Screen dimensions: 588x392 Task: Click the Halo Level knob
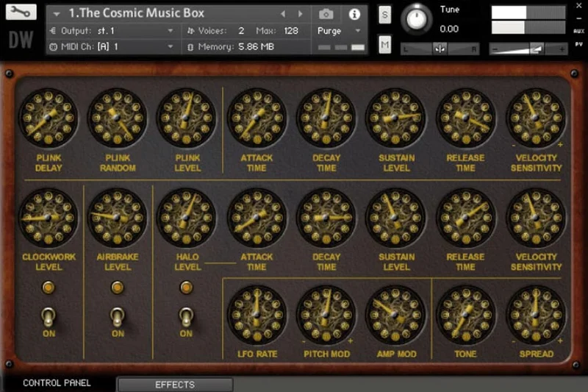[187, 218]
